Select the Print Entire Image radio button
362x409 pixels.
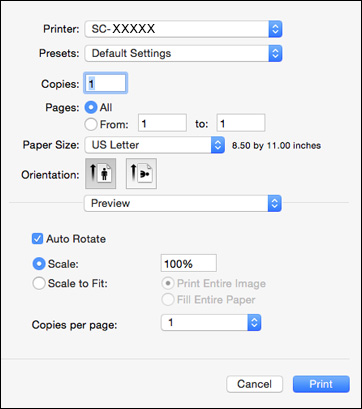167,284
